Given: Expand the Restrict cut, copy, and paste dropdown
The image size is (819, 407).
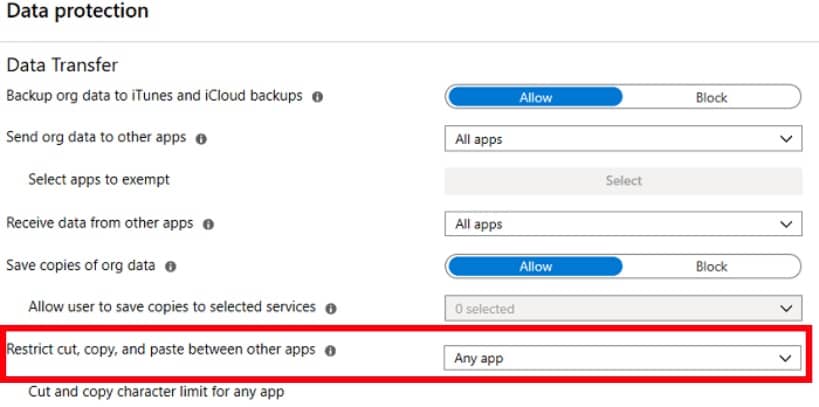Looking at the screenshot, I should (x=622, y=358).
